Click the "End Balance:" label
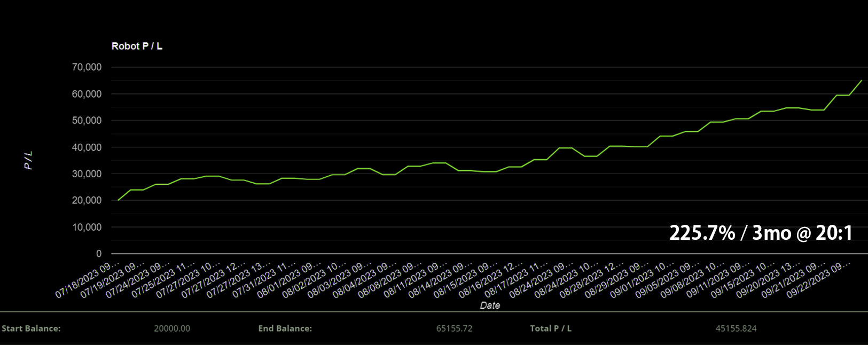 point(285,328)
